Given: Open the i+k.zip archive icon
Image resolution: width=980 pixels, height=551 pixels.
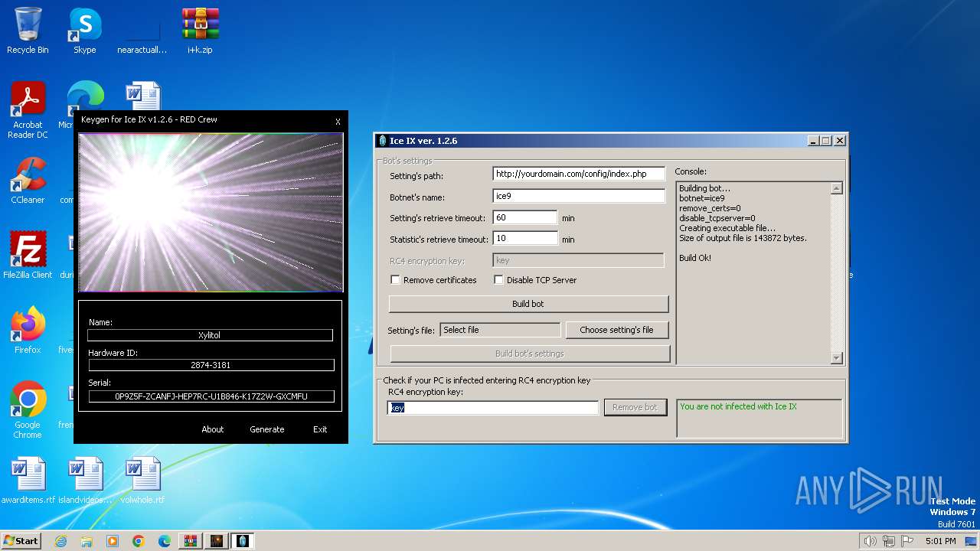Looking at the screenshot, I should (200, 31).
